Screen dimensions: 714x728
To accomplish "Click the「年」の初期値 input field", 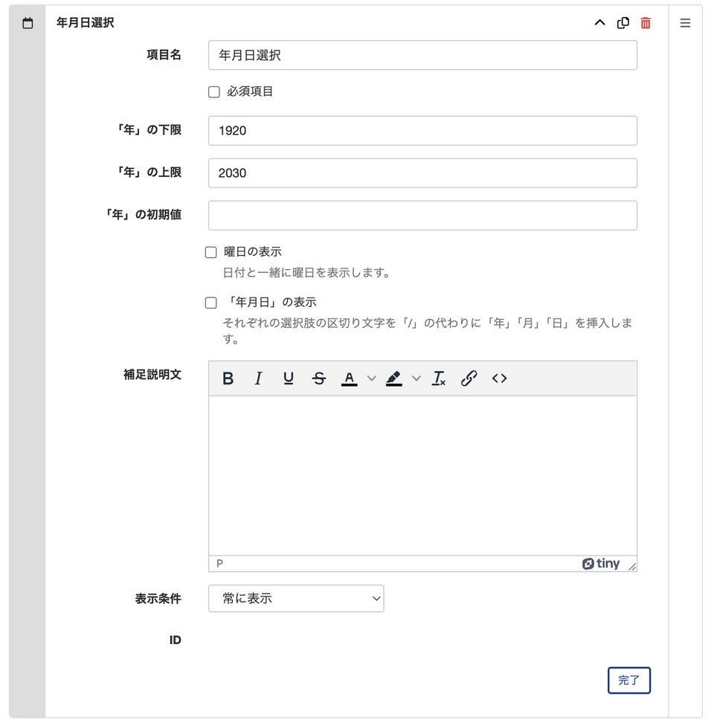I will point(422,216).
